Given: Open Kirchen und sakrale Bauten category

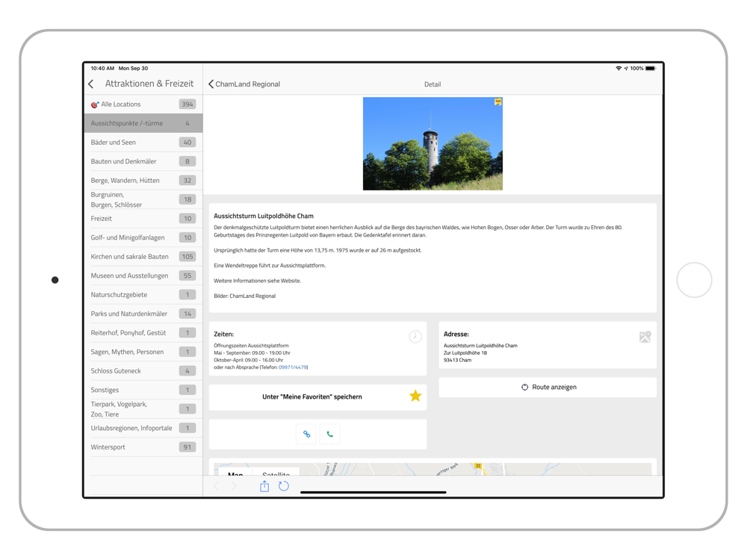Looking at the screenshot, I should coord(143,257).
